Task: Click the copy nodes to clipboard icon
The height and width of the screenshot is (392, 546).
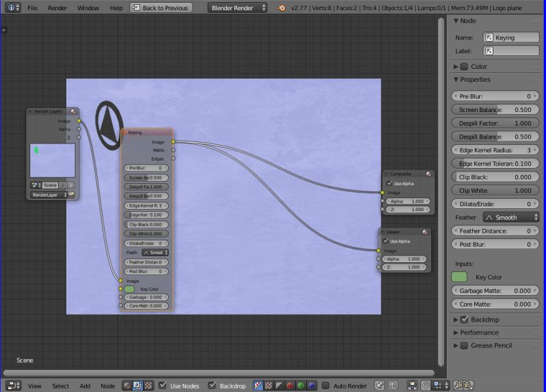Action: 459,385
